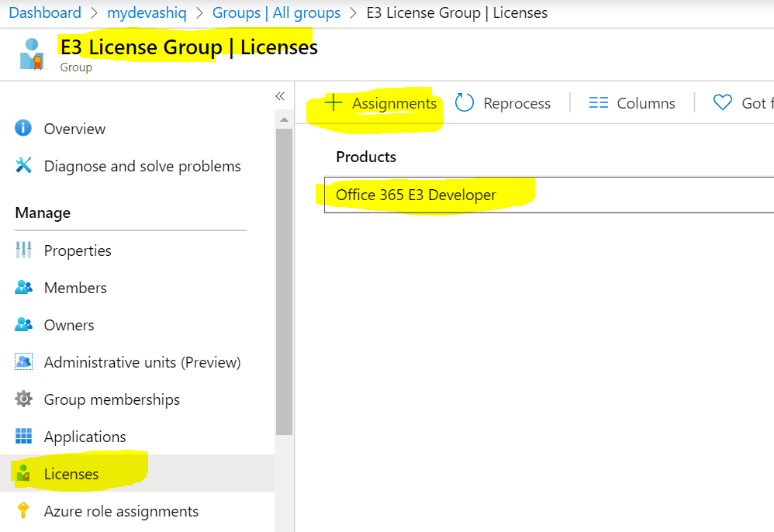774x532 pixels.
Task: Select the Members people icon
Action: click(x=23, y=288)
